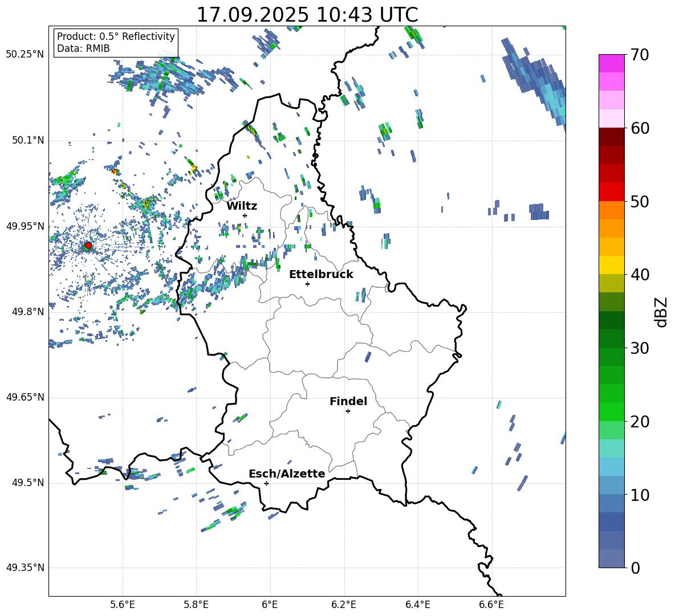Select the Wiltz city label

click(x=242, y=206)
